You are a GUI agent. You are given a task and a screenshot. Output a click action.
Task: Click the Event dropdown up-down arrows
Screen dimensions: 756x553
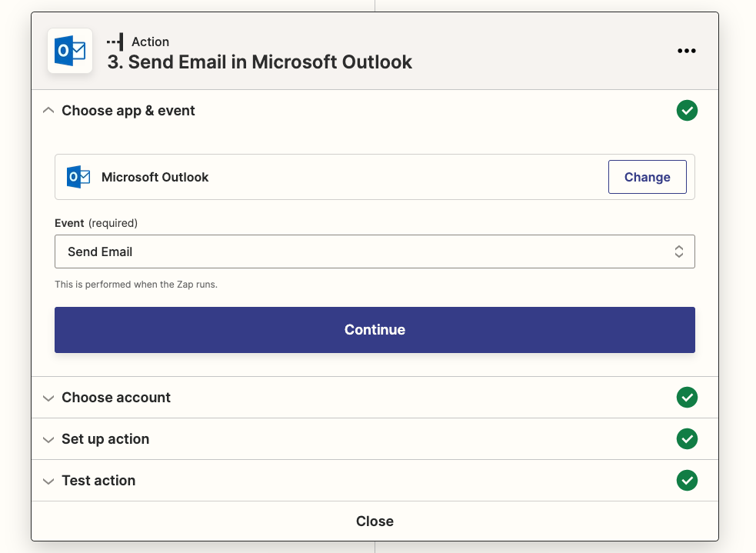679,252
